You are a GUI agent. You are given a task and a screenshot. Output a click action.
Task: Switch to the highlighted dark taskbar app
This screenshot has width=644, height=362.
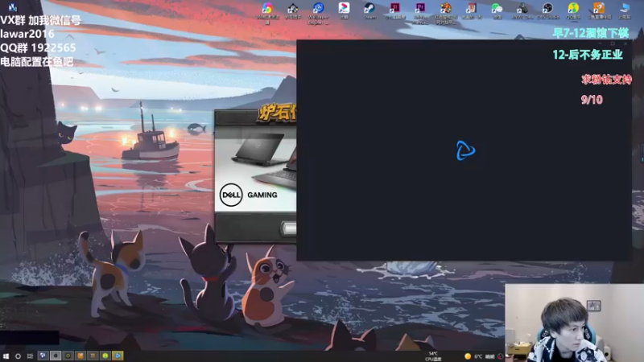tap(56, 356)
